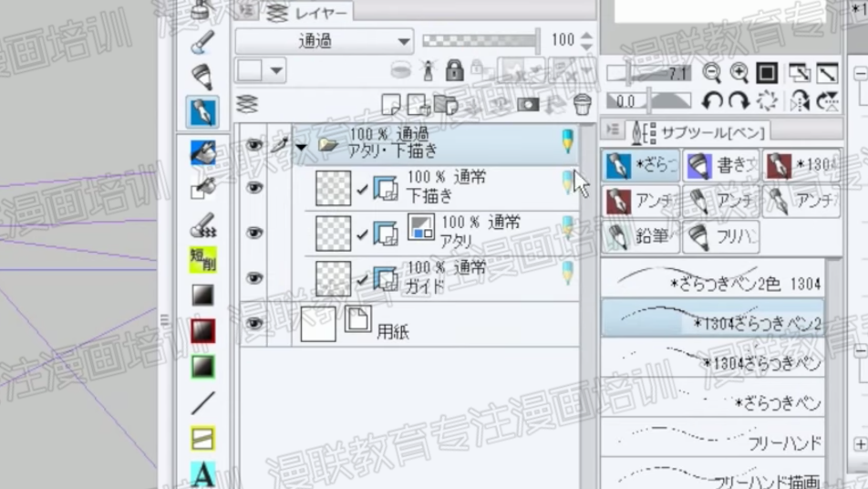Open the 通過 blending mode dropdown

pos(325,41)
